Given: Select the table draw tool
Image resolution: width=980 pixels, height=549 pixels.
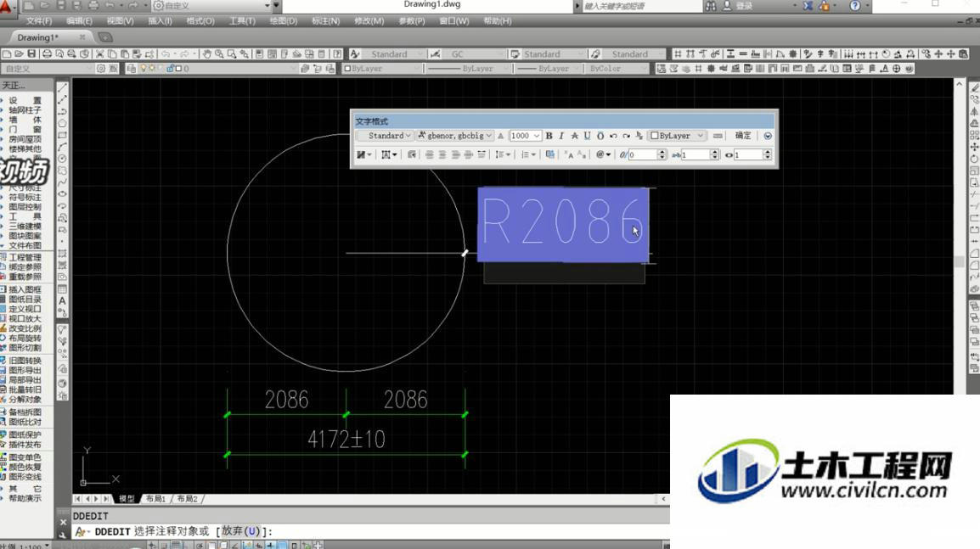Looking at the screenshot, I should 63,289.
